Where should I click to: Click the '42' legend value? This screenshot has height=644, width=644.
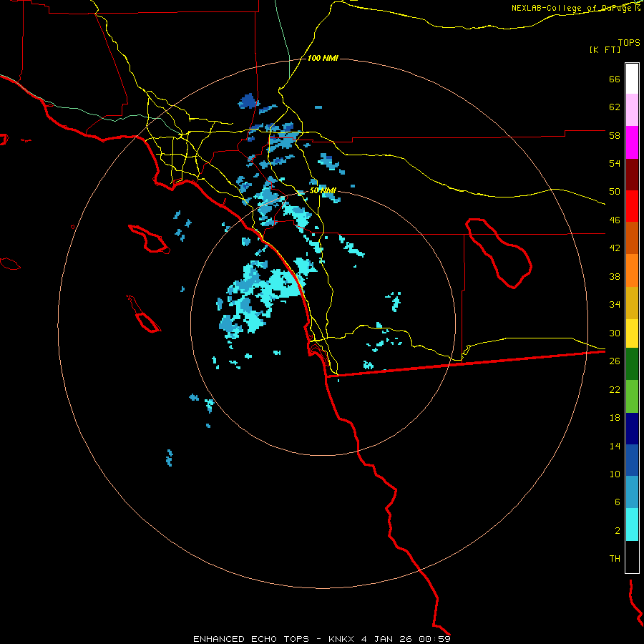point(615,248)
